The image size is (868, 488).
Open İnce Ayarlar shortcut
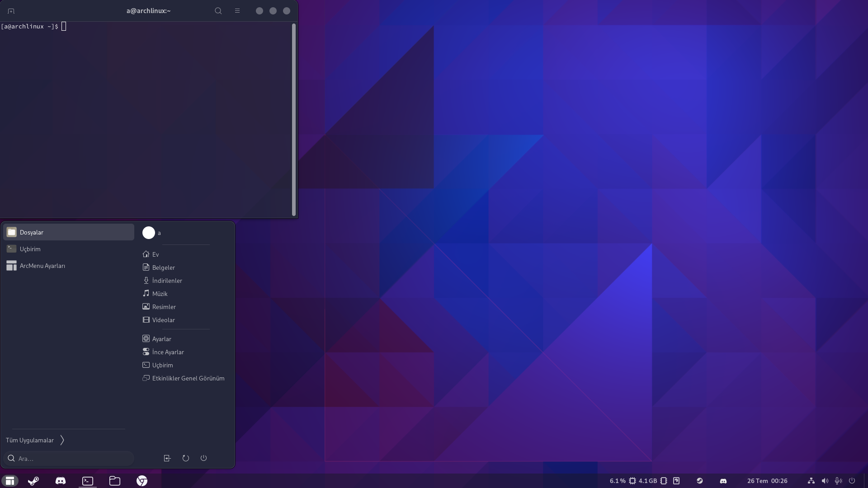click(168, 352)
